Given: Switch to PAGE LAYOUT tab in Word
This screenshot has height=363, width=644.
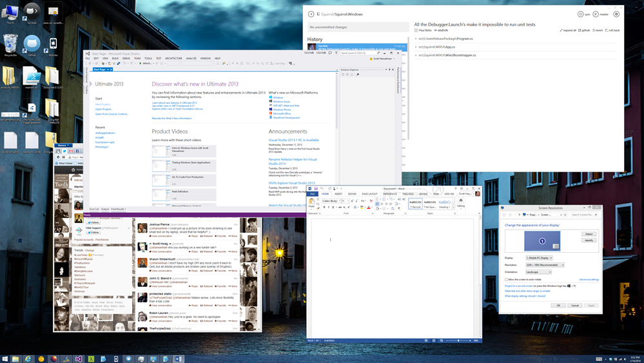Looking at the screenshot, I should tap(369, 194).
